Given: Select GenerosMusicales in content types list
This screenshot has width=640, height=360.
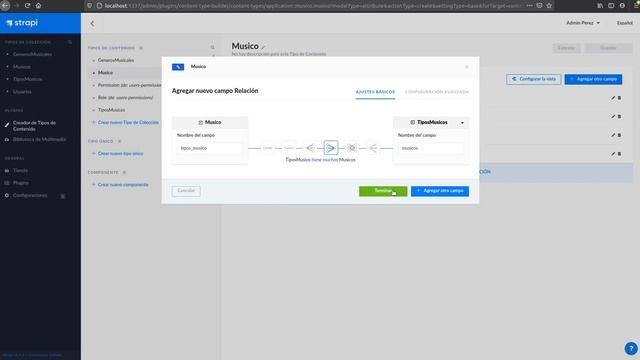Looking at the screenshot, I should click(116, 60).
